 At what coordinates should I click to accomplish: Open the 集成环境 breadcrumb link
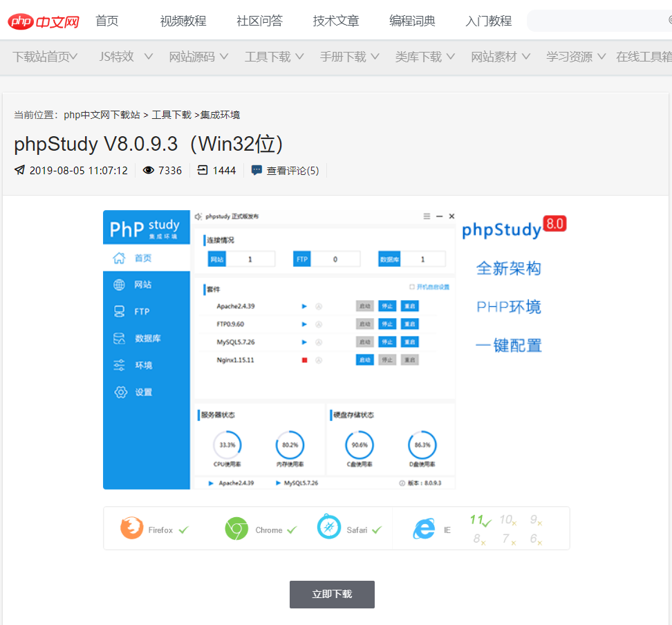tap(222, 114)
